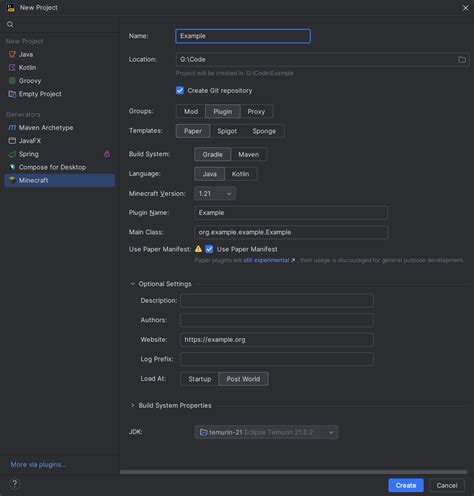The width and height of the screenshot is (474, 496).
Task: Select Java in the project list
Action: click(60, 54)
